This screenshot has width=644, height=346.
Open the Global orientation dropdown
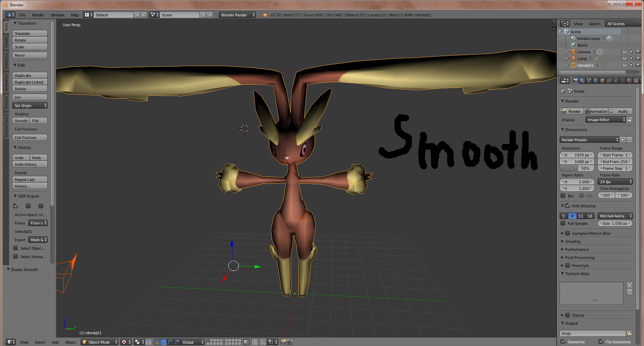point(193,342)
